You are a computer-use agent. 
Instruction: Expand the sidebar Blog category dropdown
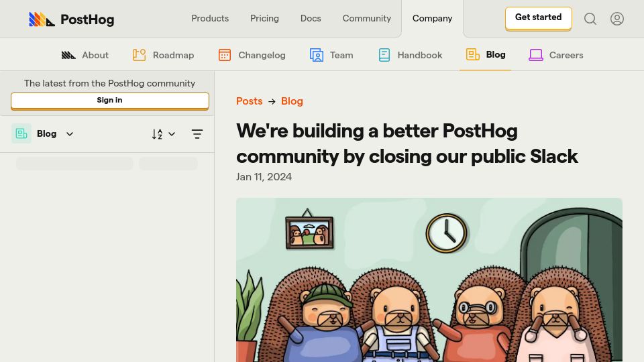[70, 134]
